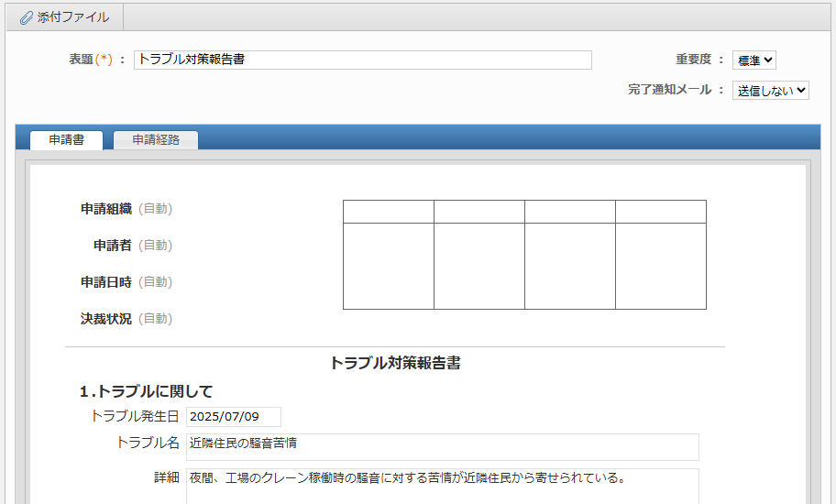
Task: Expand the 完了通知メール dropdown
Action: click(x=770, y=90)
